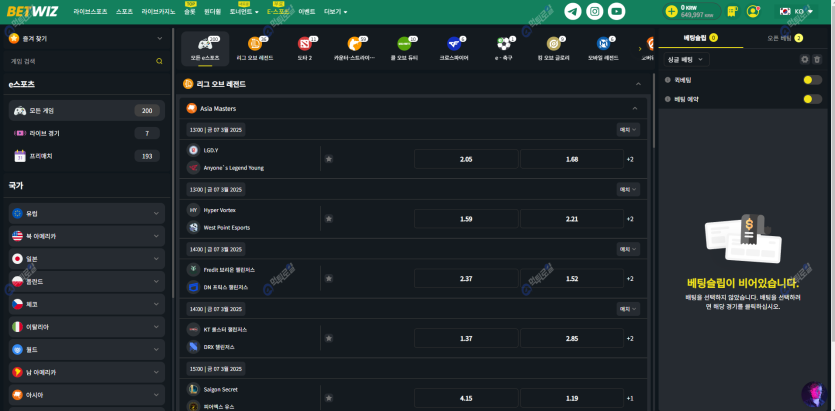This screenshot has width=835, height=411.
Task: Bet on West Point Esports at 2.21
Action: (x=572, y=219)
